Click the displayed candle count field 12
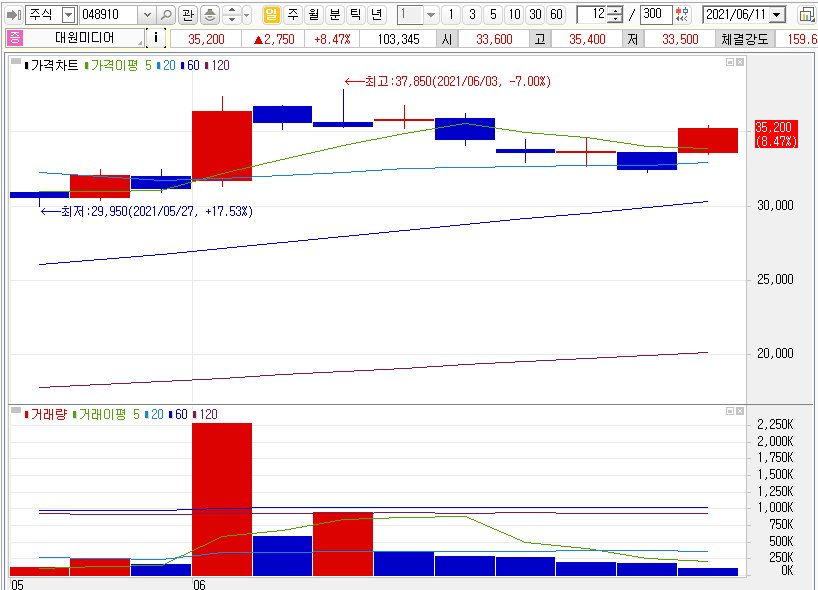818x590 pixels. pyautogui.click(x=592, y=15)
